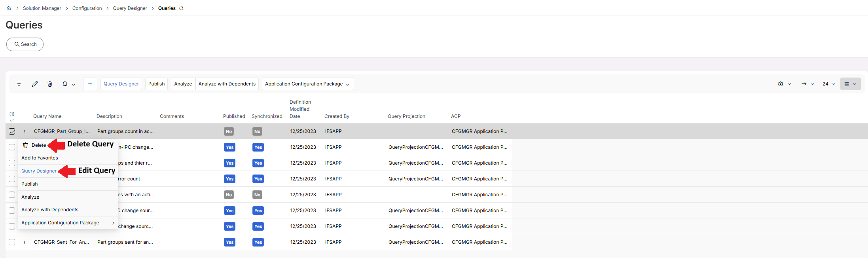Open Query Designer breadcrumb link
Image resolution: width=868 pixels, height=258 pixels.
[130, 8]
